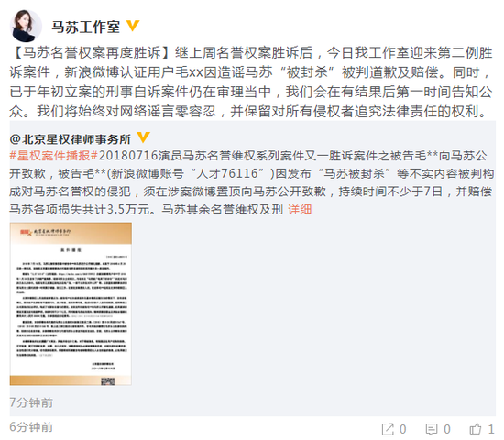Open the repost timestamp 6分钟前
The width and height of the screenshot is (504, 440).
[31, 427]
